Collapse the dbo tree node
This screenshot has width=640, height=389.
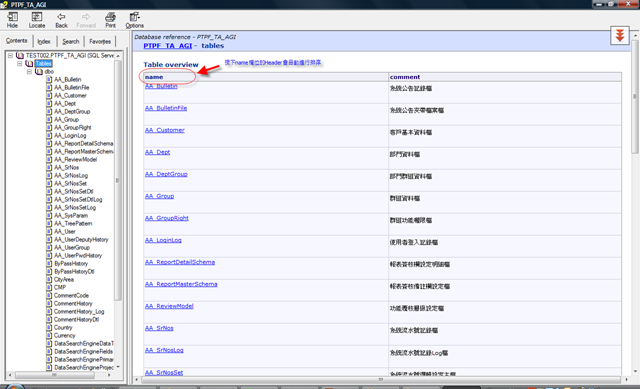29,71
